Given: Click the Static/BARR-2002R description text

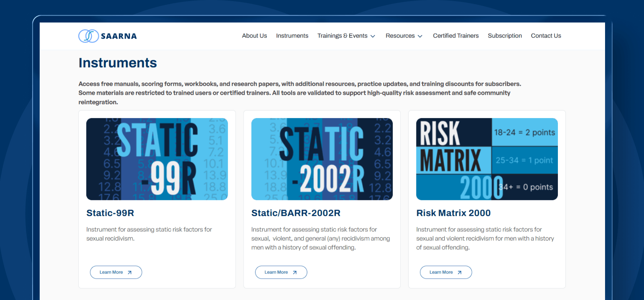Looking at the screenshot, I should 321,238.
